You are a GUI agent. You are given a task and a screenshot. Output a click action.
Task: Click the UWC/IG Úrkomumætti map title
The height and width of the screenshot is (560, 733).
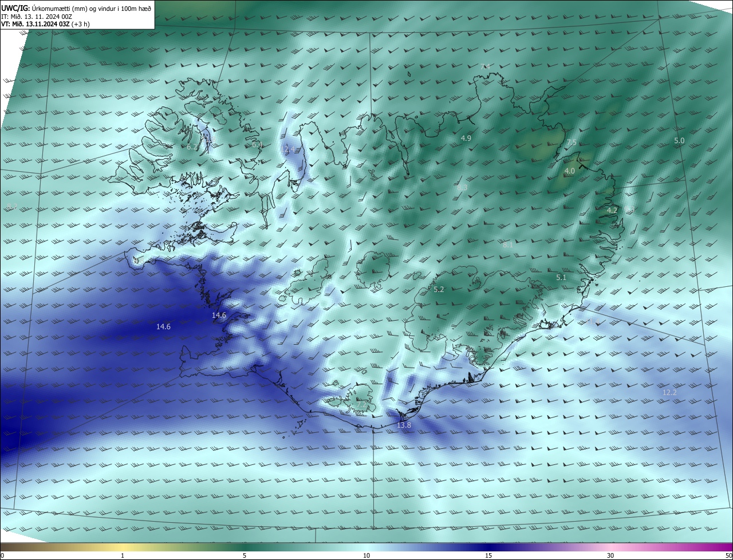[76, 8]
